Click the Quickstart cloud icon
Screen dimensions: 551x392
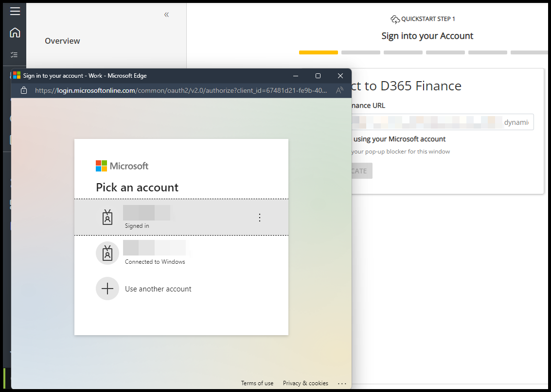(395, 19)
